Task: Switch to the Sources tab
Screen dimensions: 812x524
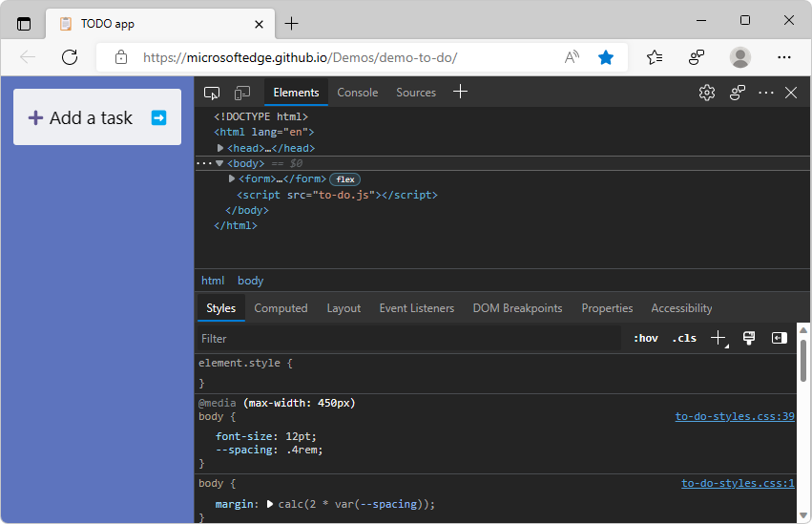Action: (416, 93)
